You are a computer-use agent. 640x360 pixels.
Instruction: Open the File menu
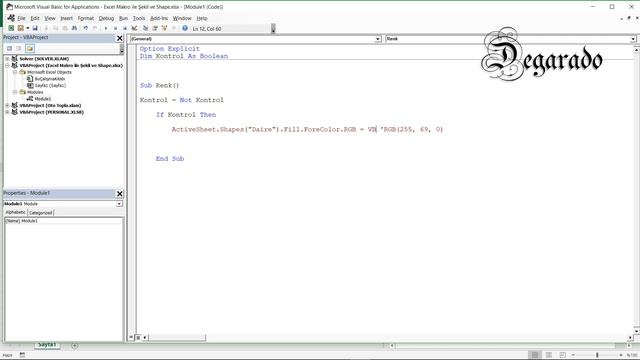[21, 18]
